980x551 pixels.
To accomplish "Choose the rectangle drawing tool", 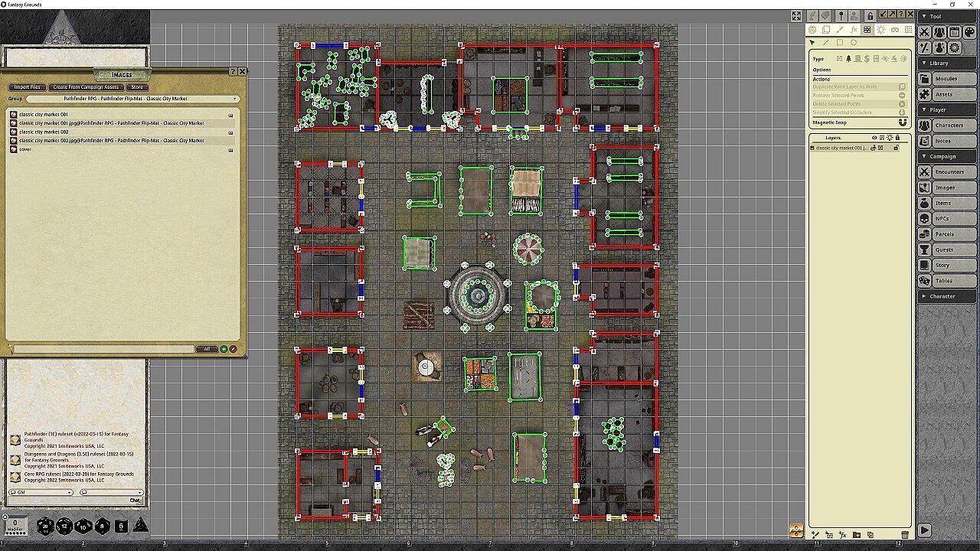I will [x=840, y=43].
